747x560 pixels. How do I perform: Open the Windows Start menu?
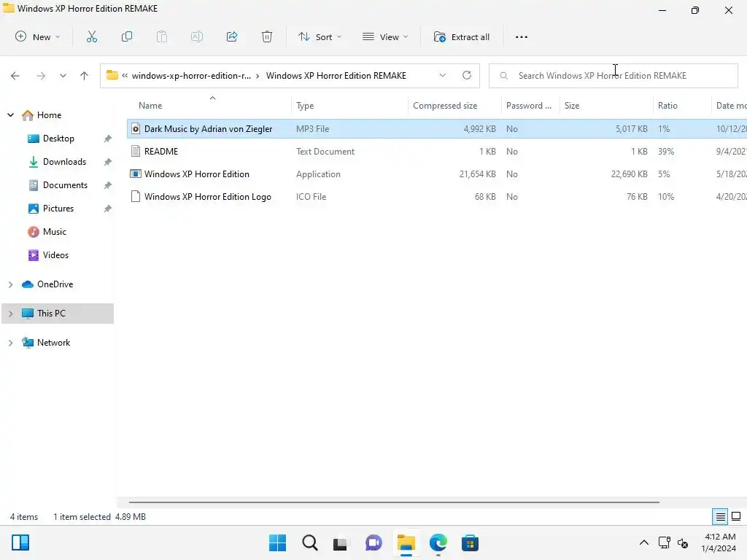point(277,542)
